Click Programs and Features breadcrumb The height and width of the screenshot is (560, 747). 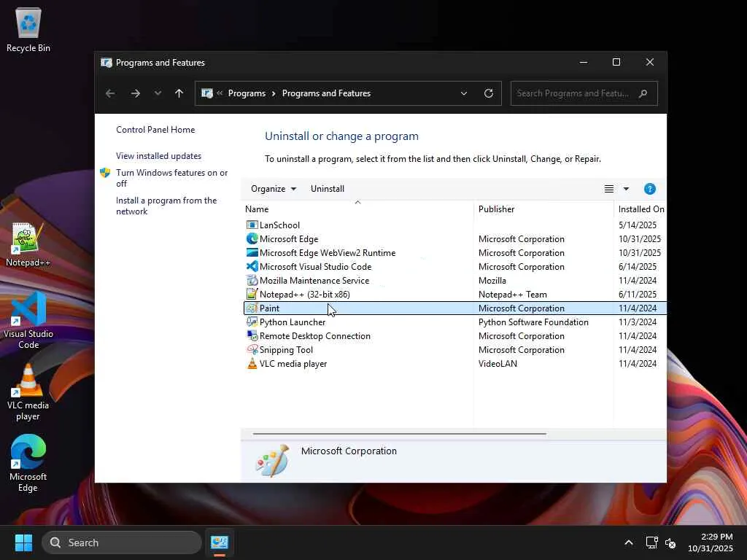(x=326, y=93)
